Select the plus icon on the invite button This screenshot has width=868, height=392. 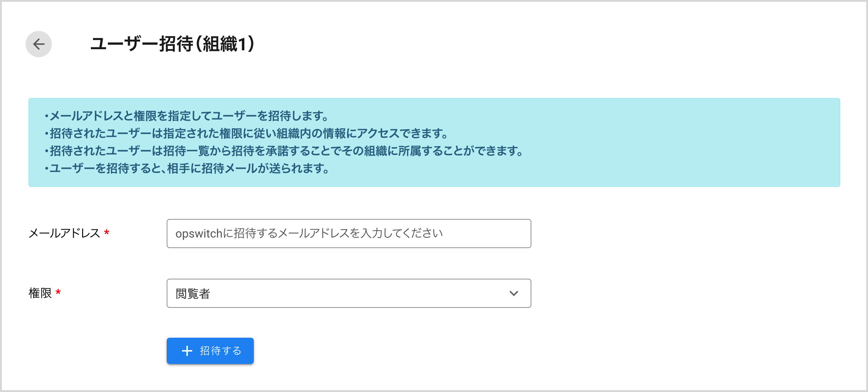coord(187,350)
